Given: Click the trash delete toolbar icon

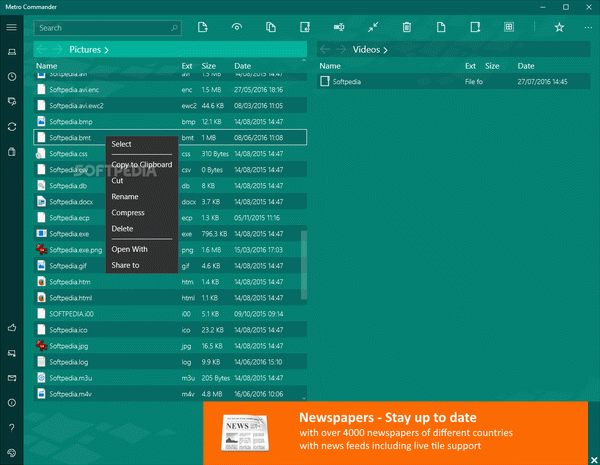Looking at the screenshot, I should point(407,27).
